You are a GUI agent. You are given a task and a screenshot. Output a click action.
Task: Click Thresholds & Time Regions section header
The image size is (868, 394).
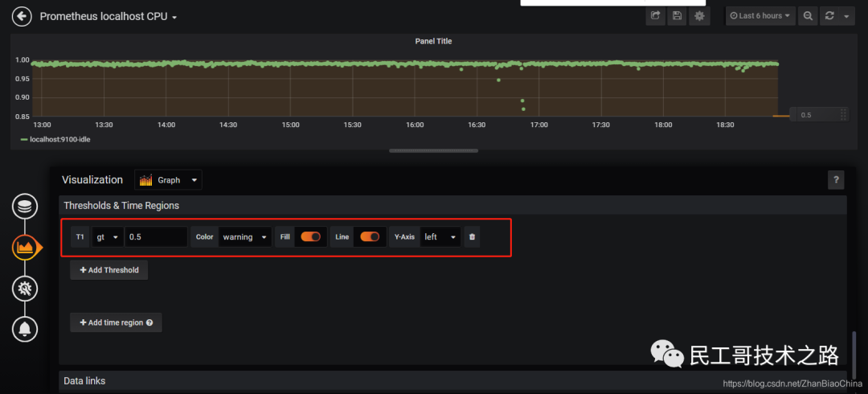coord(452,205)
